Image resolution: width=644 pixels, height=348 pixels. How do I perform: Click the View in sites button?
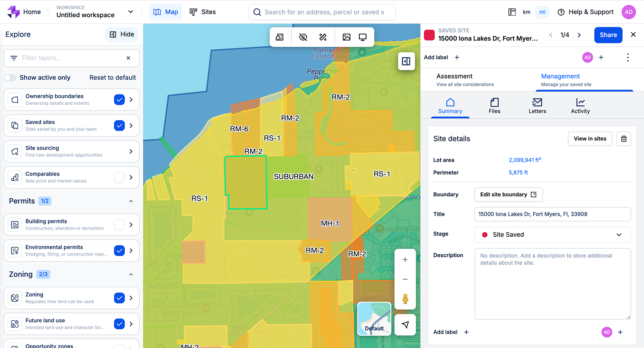[590, 139]
